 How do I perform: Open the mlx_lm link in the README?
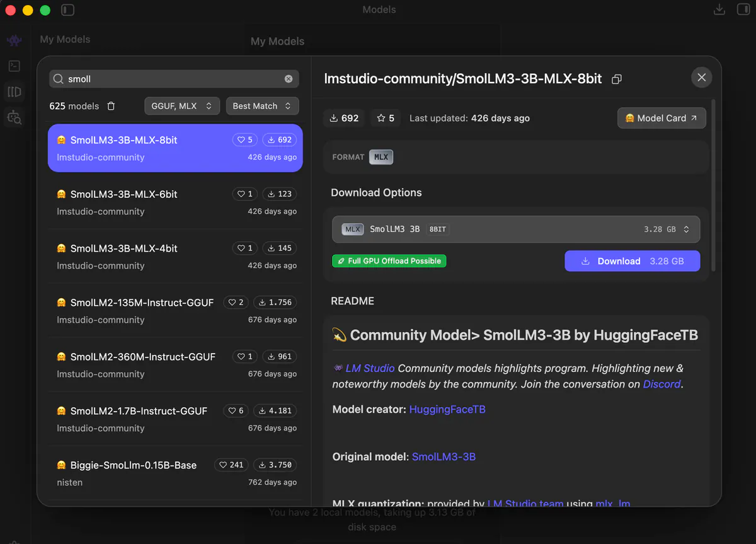[x=613, y=504]
